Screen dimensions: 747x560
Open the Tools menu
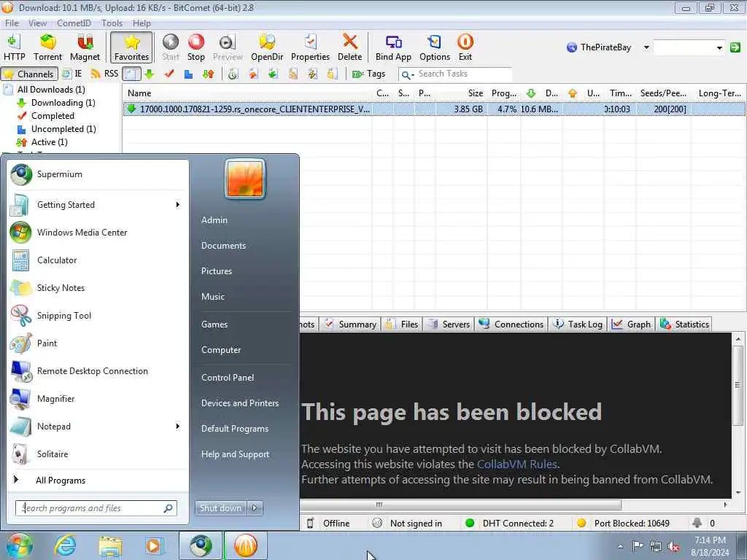coord(112,23)
